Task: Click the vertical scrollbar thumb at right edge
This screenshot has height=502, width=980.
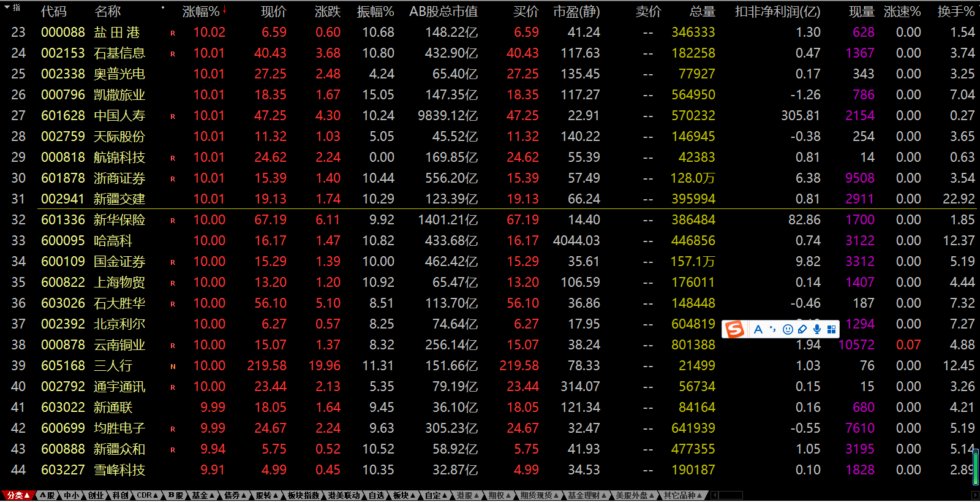Action: tap(976, 466)
